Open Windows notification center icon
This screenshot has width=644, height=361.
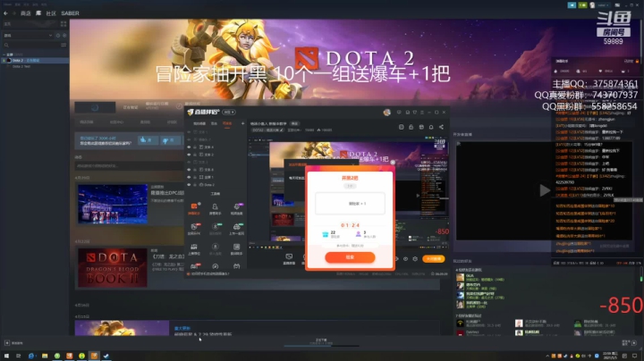pos(634,356)
